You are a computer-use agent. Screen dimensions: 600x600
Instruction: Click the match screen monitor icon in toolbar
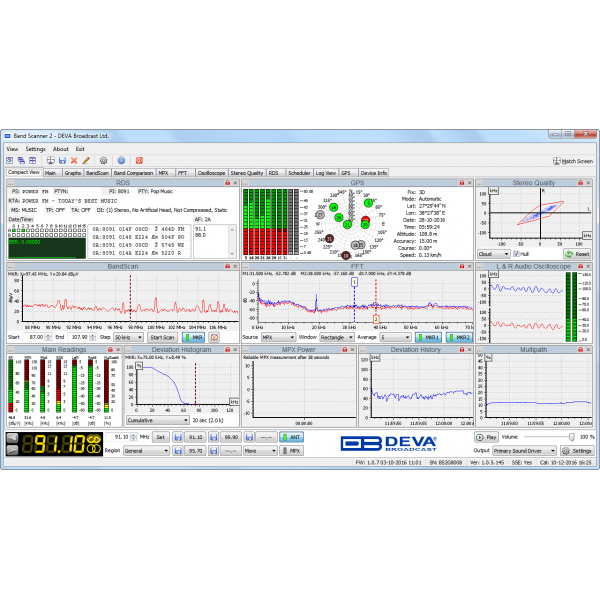pos(557,161)
